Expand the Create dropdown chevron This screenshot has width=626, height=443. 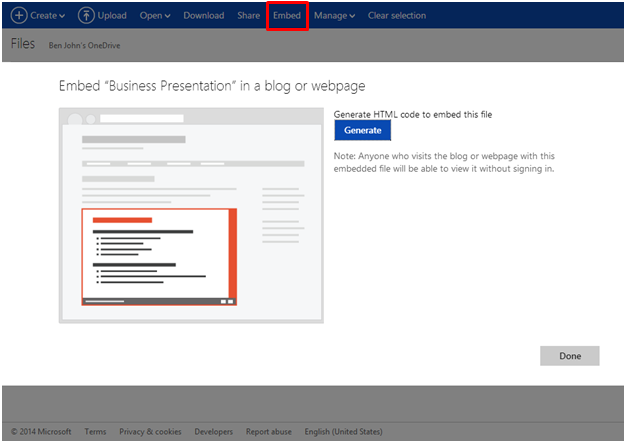pyautogui.click(x=62, y=16)
